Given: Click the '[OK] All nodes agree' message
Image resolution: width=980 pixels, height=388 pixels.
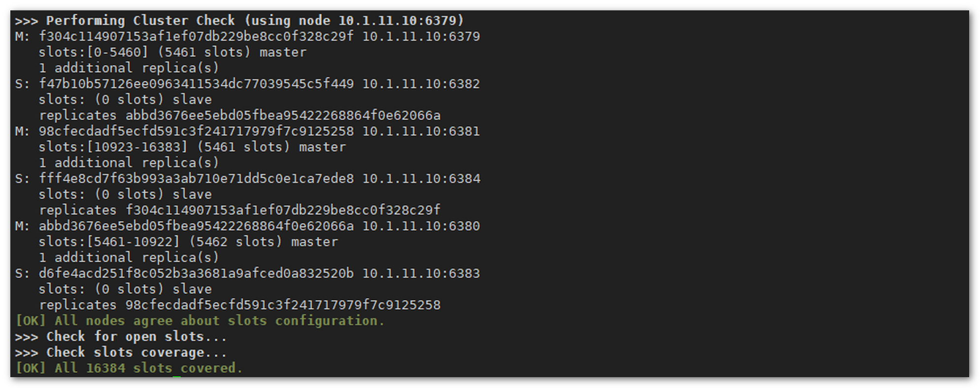Looking at the screenshot, I should point(200,320).
